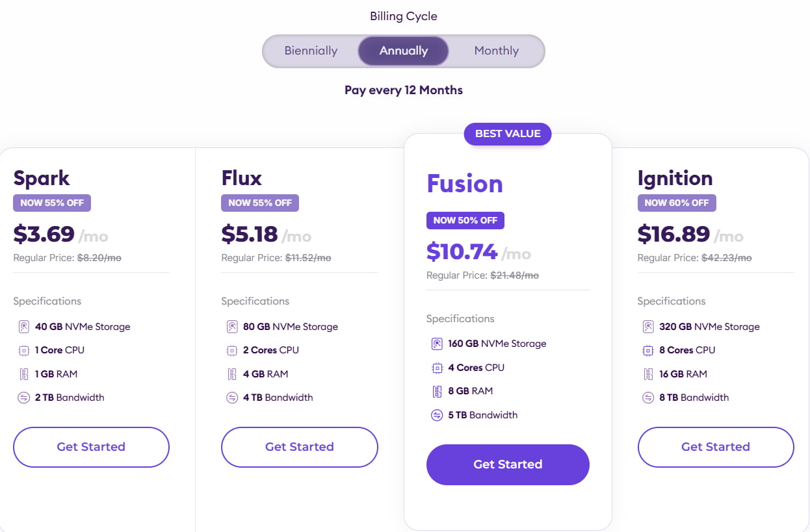
Task: Switch billing cycle to Monthly
Action: click(496, 51)
